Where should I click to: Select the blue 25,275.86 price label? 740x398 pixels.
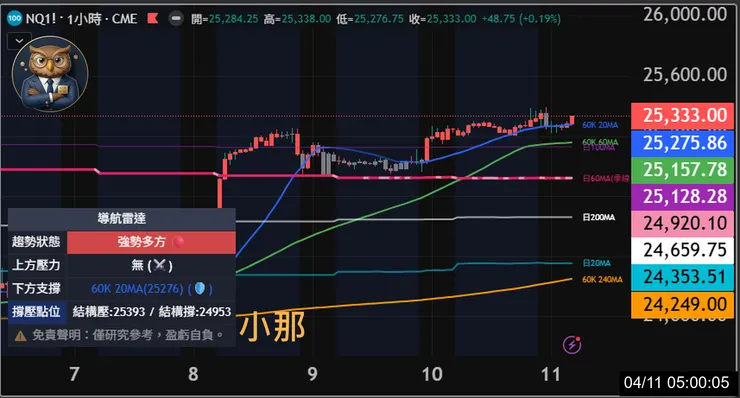[682, 143]
